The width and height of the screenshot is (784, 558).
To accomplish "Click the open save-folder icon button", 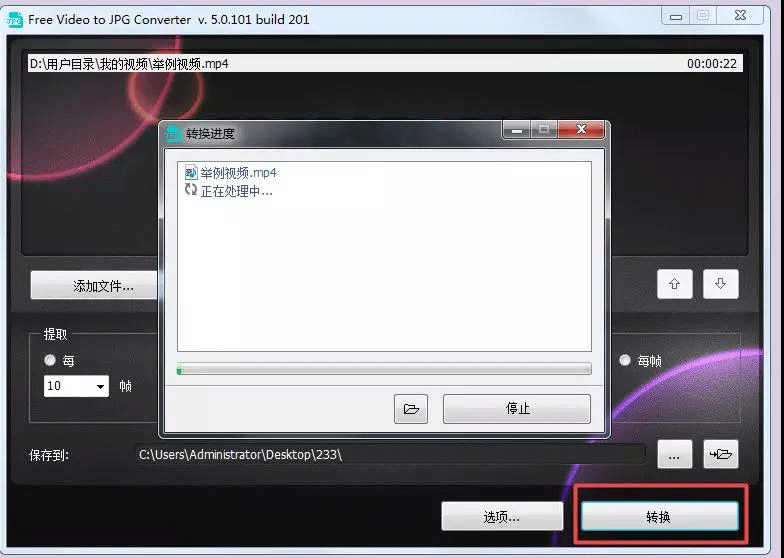I will (x=720, y=454).
